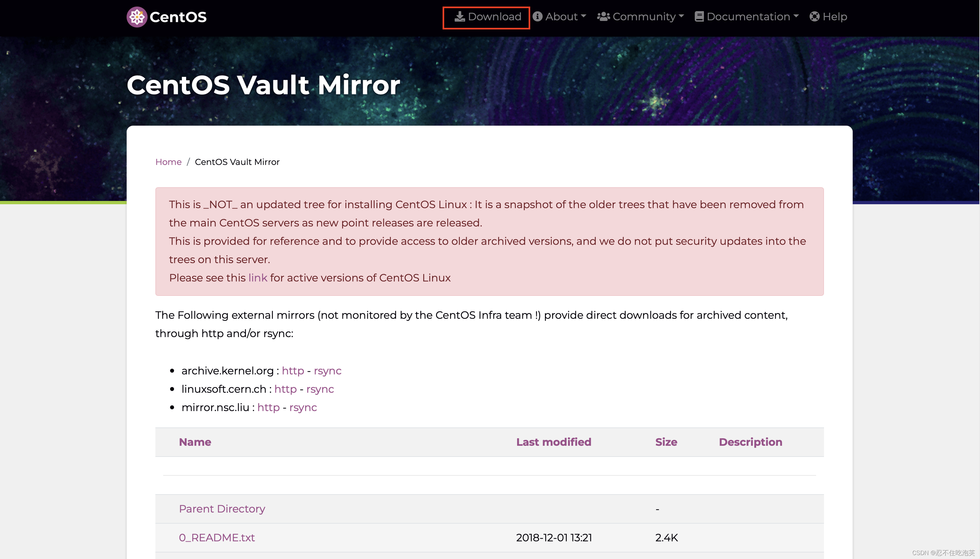Click 'CentOS Vault Mirror' breadcrumb text
The width and height of the screenshot is (980, 559).
click(x=237, y=162)
